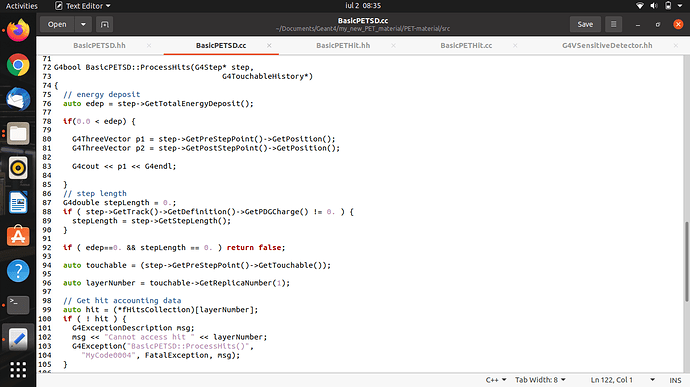Click 'G4cout << p1 << G4endl;' line
690x387 pixels.
124,166
